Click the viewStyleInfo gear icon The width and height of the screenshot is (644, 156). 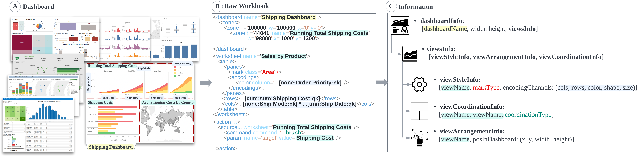[x=419, y=84]
